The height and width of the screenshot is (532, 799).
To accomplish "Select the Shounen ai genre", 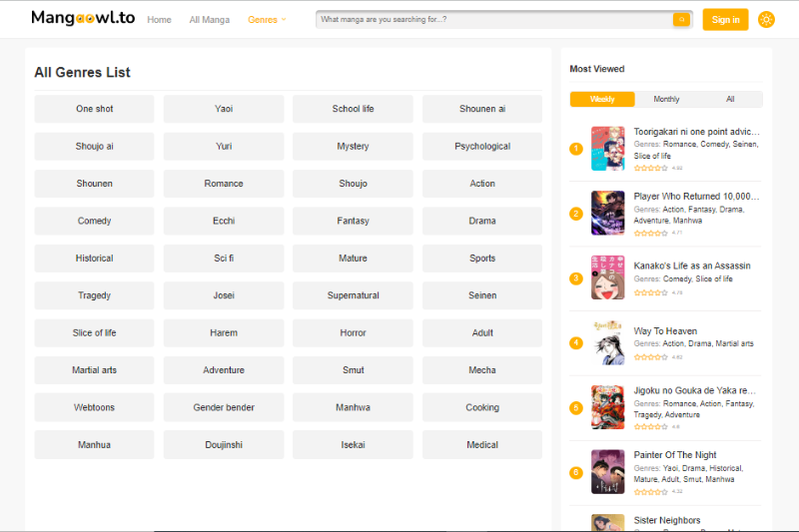I will (482, 109).
